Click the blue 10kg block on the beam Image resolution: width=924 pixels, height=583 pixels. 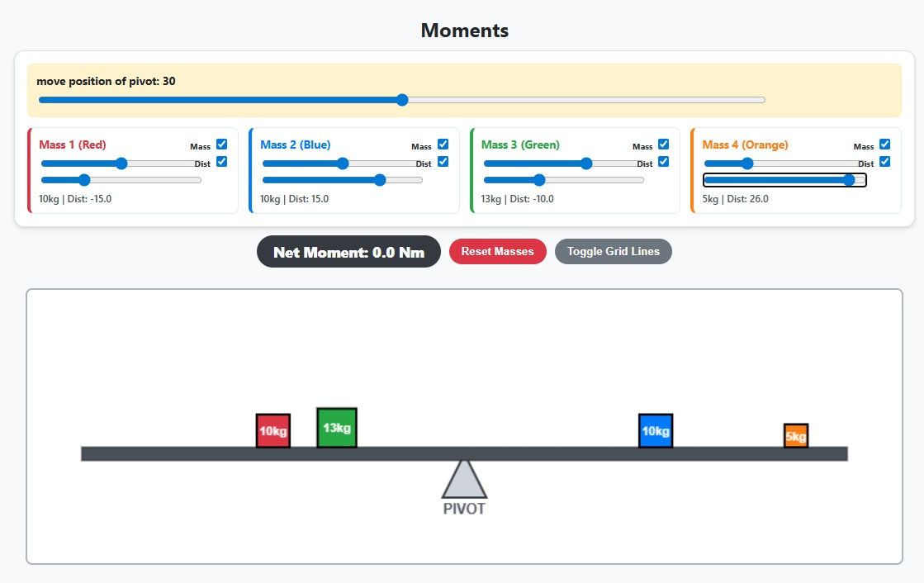tap(656, 431)
